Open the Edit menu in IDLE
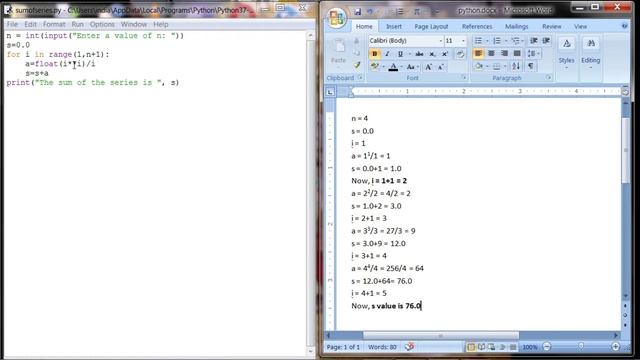This screenshot has width=640, height=360. click(30, 24)
